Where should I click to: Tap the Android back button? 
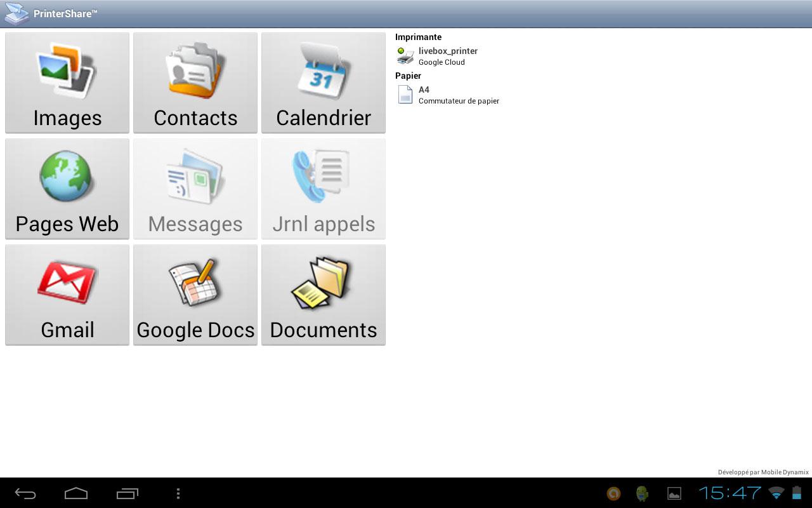point(25,493)
